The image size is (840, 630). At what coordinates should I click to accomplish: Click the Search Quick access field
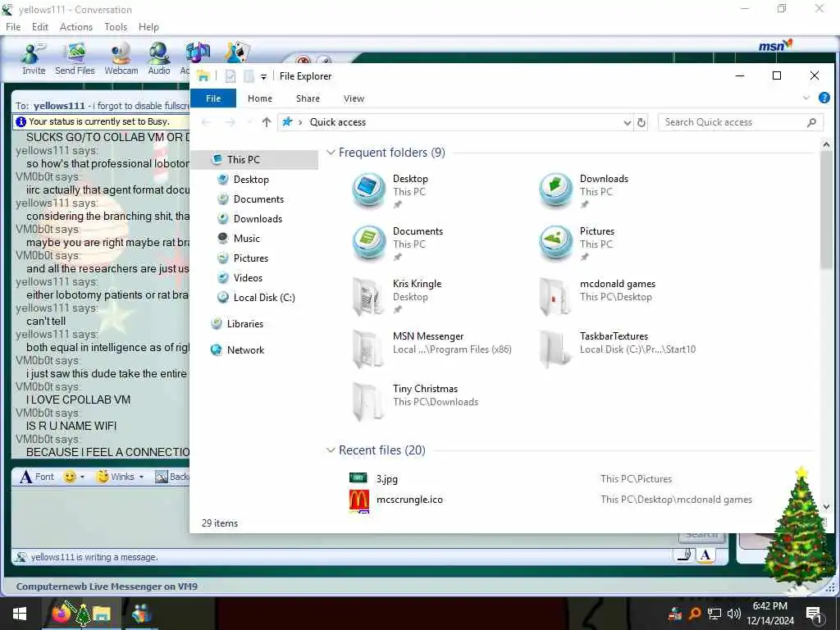tap(741, 122)
